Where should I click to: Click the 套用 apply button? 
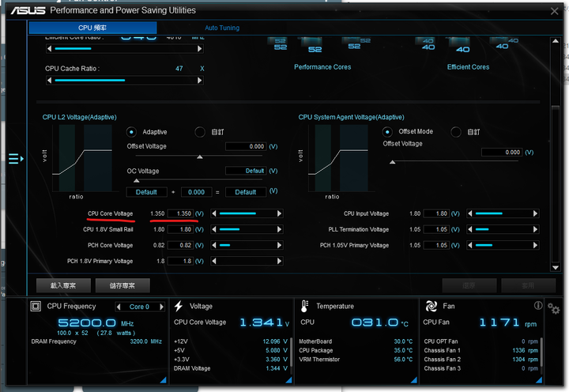click(529, 285)
